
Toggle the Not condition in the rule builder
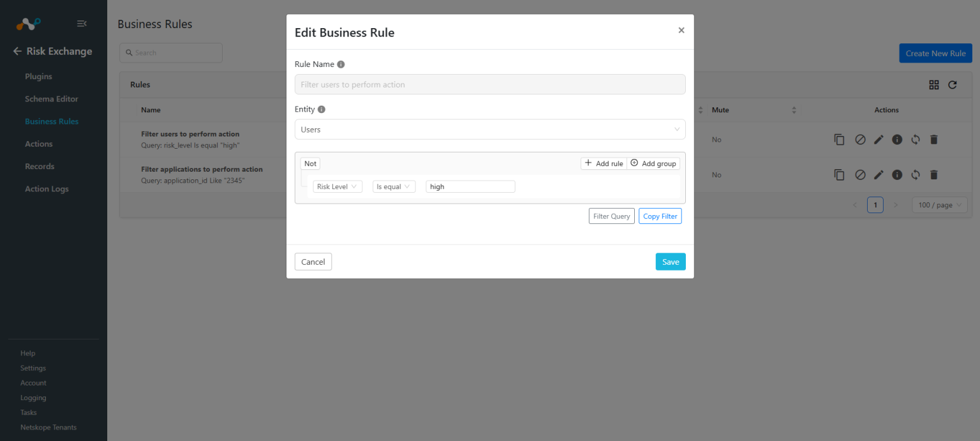point(310,163)
